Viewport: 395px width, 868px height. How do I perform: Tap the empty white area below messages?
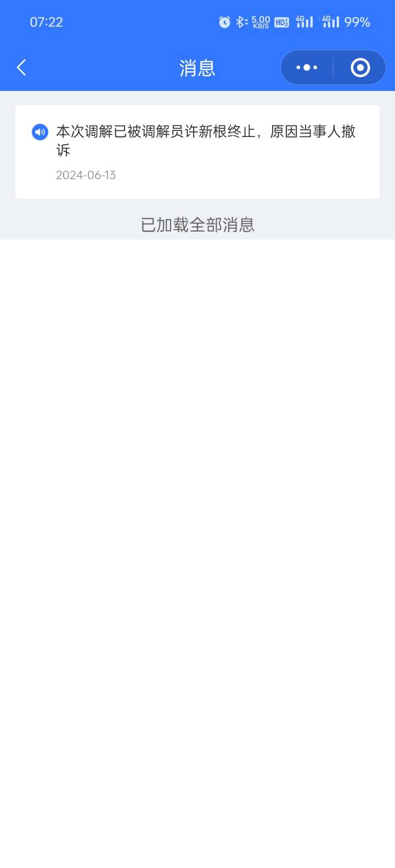tap(198, 548)
